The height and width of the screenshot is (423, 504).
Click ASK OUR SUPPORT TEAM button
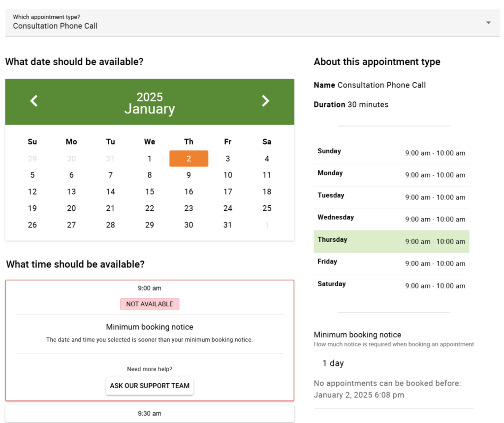coord(150,386)
